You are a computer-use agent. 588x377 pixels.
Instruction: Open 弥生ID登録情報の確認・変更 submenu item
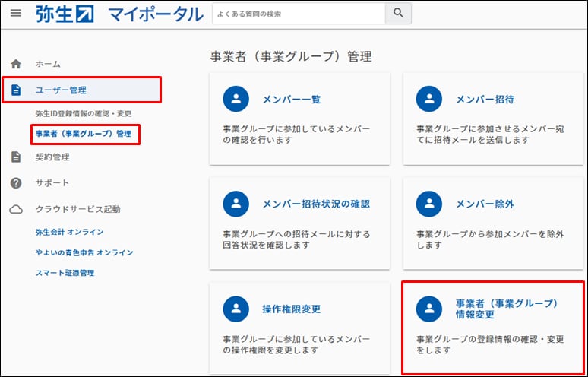coord(84,113)
